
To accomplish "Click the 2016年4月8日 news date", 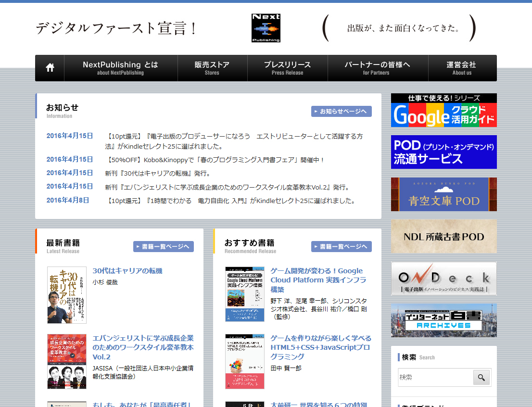I will [x=68, y=200].
